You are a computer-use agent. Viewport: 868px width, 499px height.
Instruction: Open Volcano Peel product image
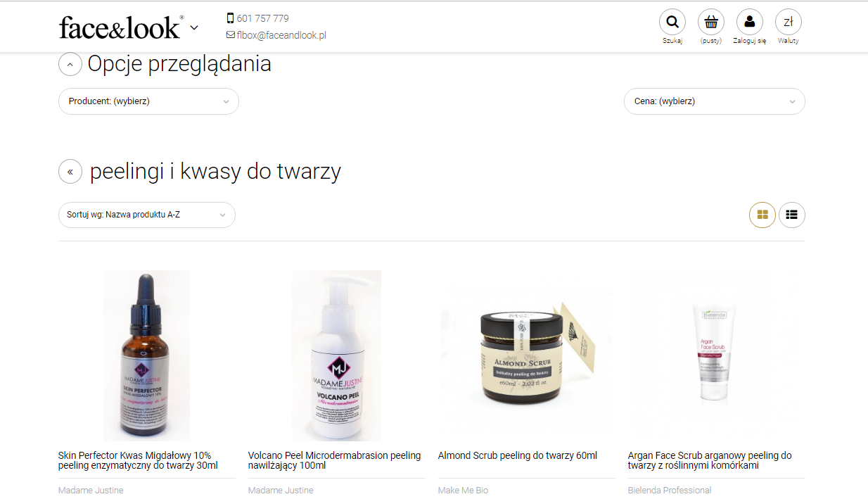coord(336,355)
